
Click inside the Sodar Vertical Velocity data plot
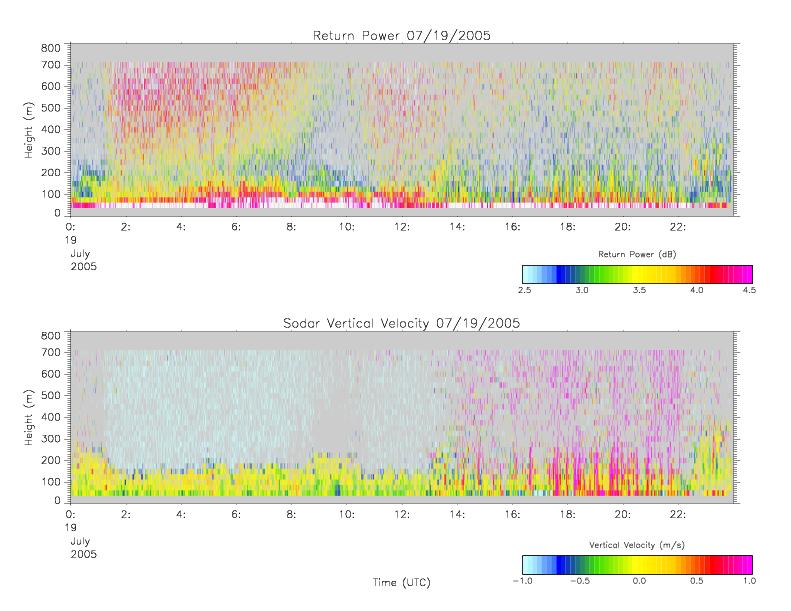(x=402, y=417)
